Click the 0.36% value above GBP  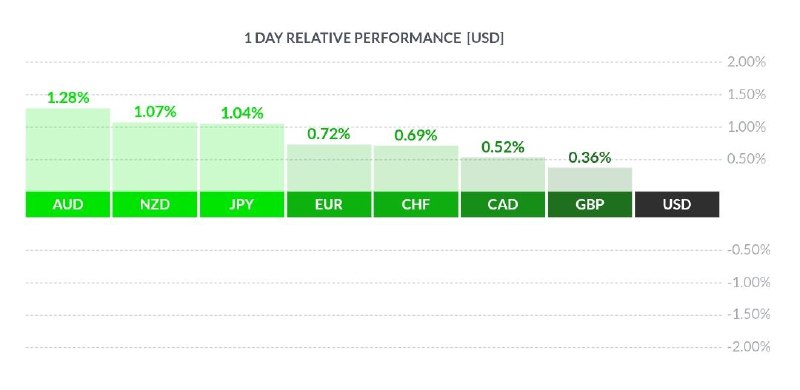coord(590,158)
